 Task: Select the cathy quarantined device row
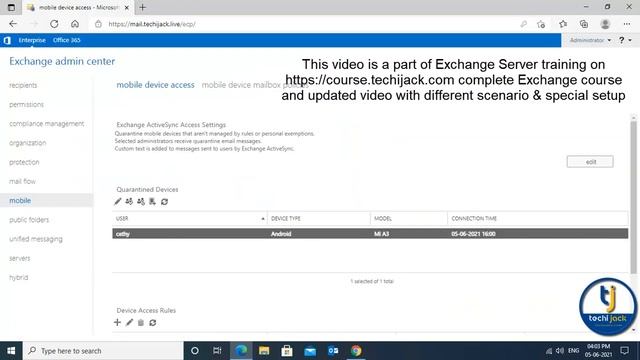(x=370, y=234)
